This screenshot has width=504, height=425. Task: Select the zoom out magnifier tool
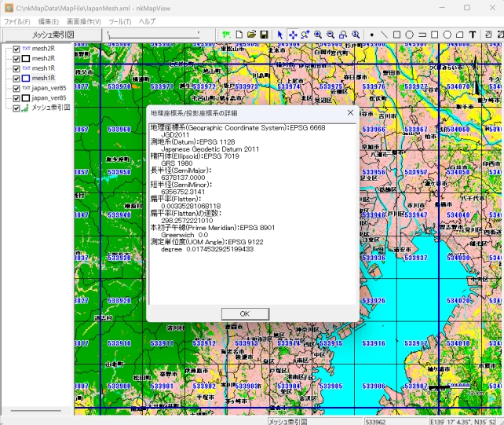[331, 35]
